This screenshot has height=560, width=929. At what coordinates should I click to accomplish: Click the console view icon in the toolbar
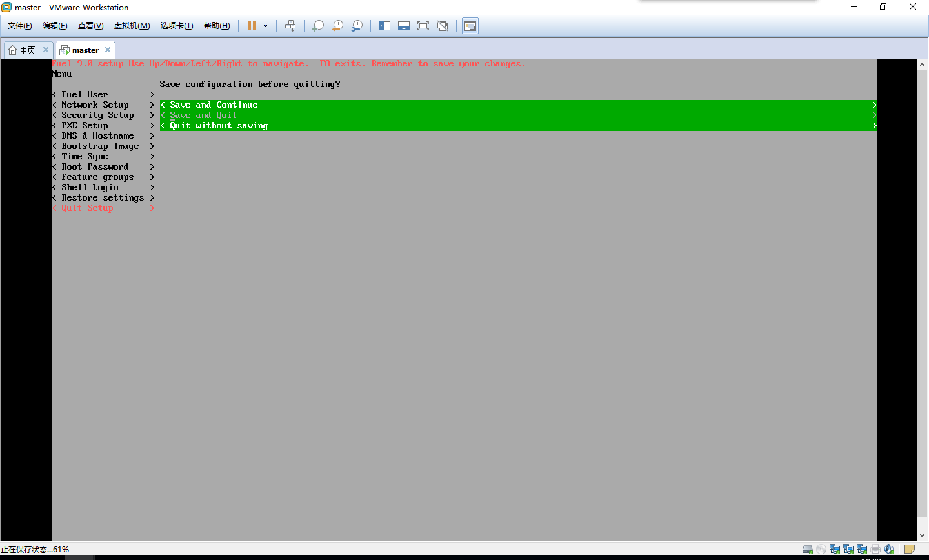point(470,26)
